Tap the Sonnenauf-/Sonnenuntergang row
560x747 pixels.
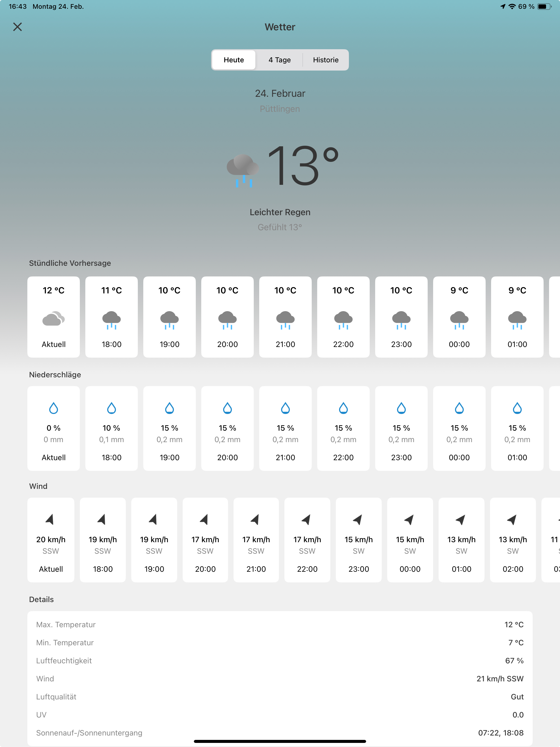click(x=280, y=733)
